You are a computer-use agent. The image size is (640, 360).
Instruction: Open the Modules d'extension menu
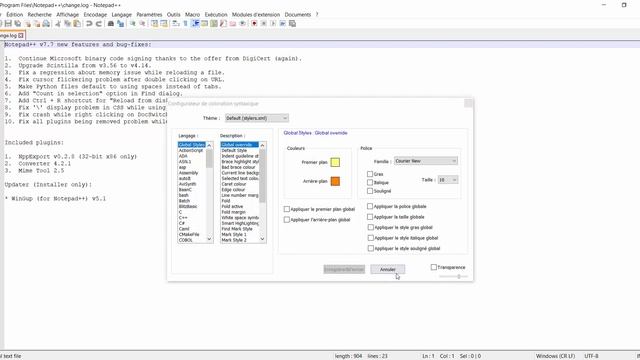256,15
